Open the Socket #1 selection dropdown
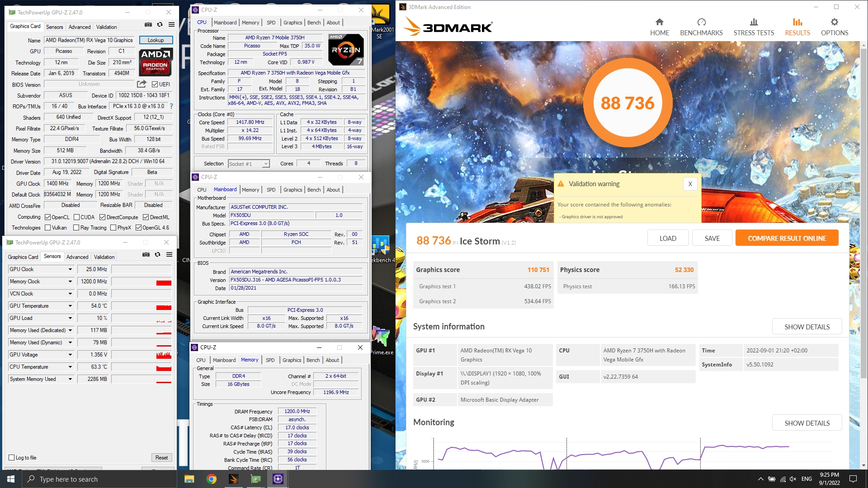This screenshot has height=488, width=868. tap(249, 164)
